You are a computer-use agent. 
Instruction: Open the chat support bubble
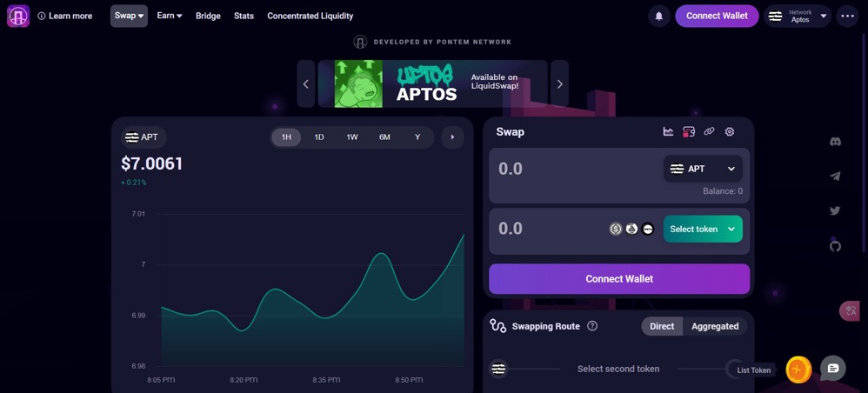(x=833, y=368)
